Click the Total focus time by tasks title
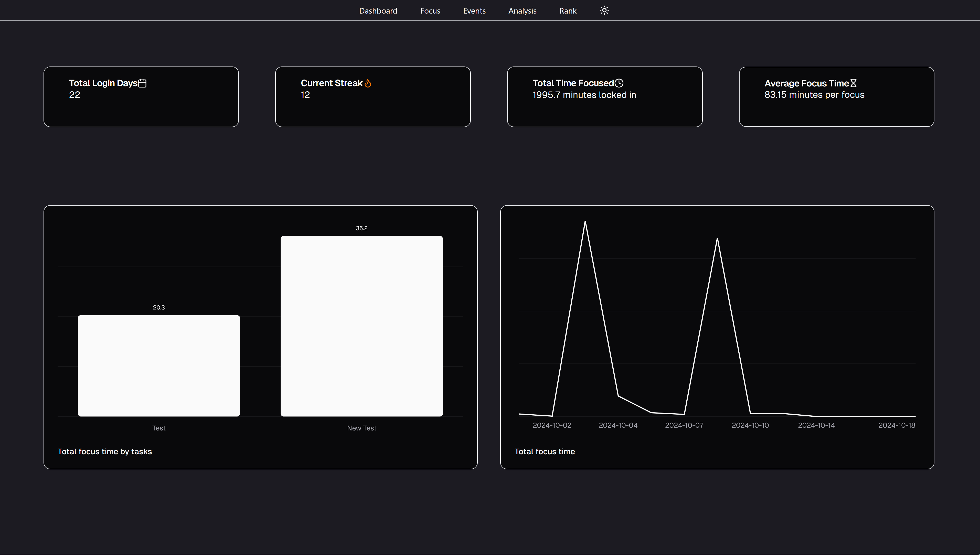Viewport: 980px width, 555px height. tap(104, 451)
